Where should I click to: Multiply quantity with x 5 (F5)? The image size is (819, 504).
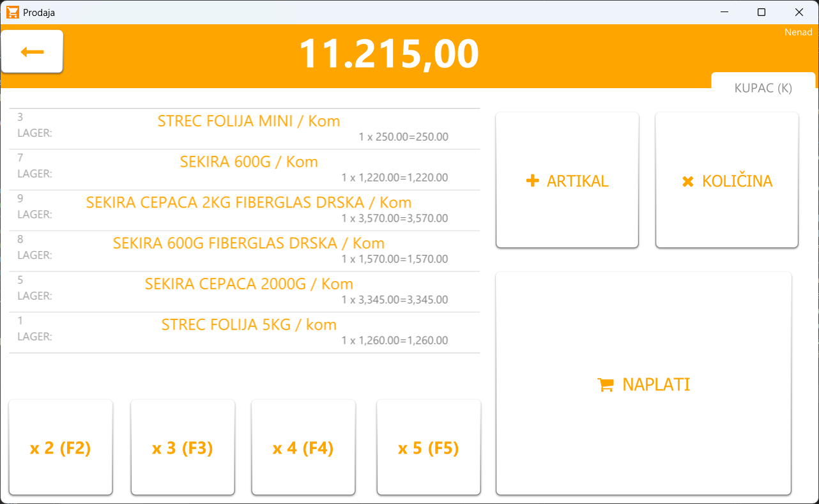point(428,448)
